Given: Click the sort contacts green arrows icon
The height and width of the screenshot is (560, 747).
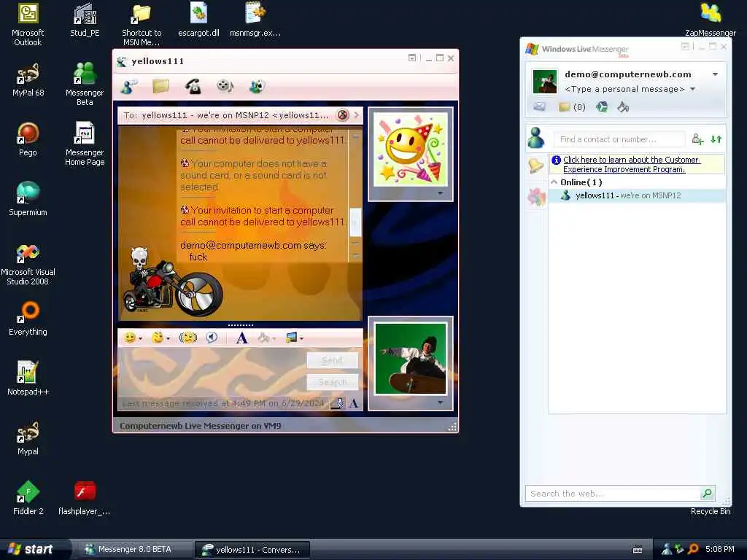Looking at the screenshot, I should pyautogui.click(x=716, y=139).
